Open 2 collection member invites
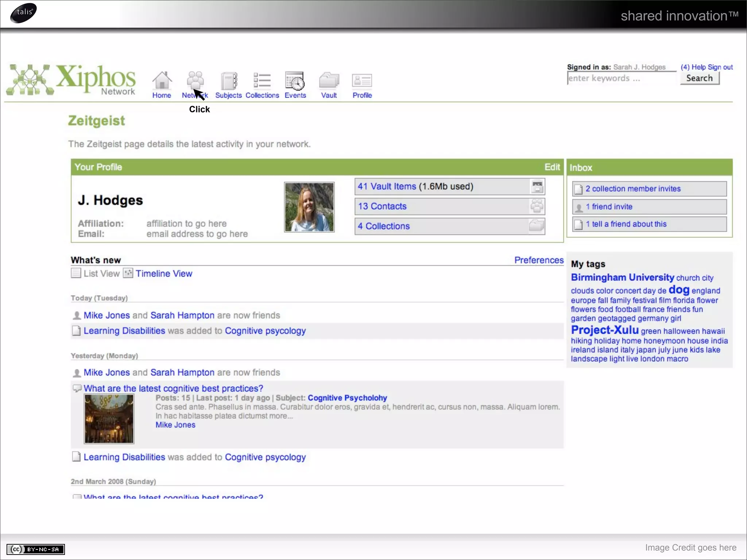 [633, 188]
